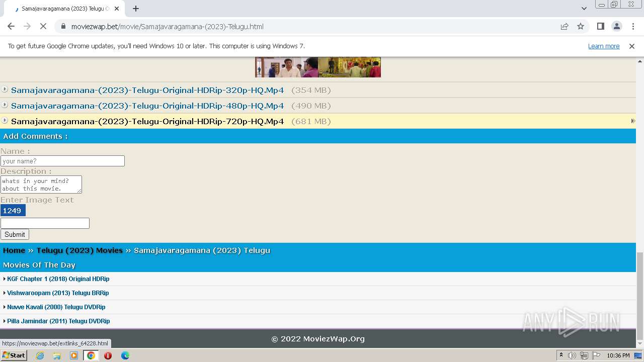Image resolution: width=644 pixels, height=362 pixels.
Task: Go to Home breadcrumb link
Action: tap(14, 250)
